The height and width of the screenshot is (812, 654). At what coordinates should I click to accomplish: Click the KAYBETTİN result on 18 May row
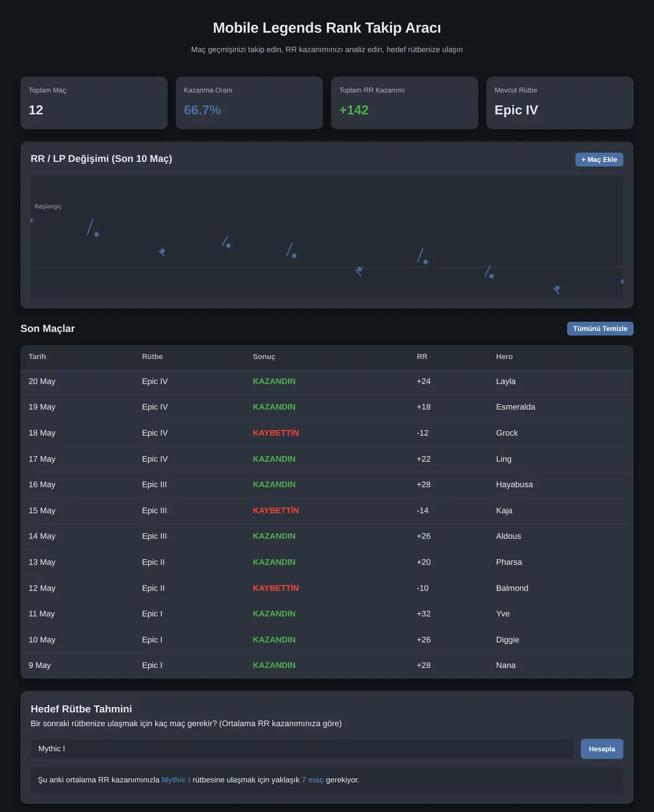click(276, 433)
